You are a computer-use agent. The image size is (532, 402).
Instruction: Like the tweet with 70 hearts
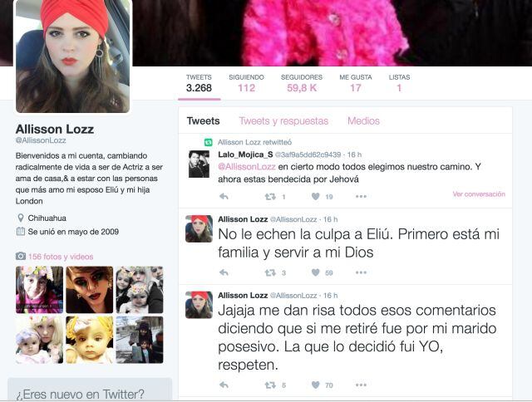(x=316, y=385)
